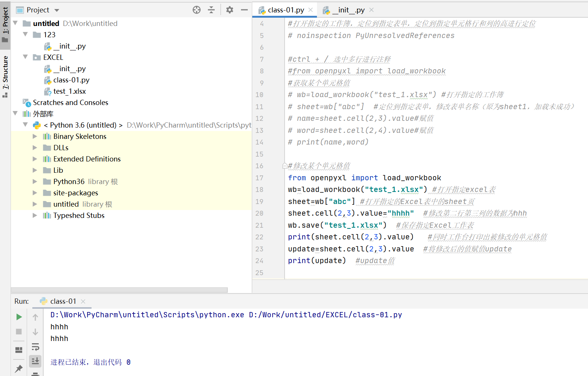Select Scratches and Consoles
Screen dimensions: 588x376
pos(70,102)
